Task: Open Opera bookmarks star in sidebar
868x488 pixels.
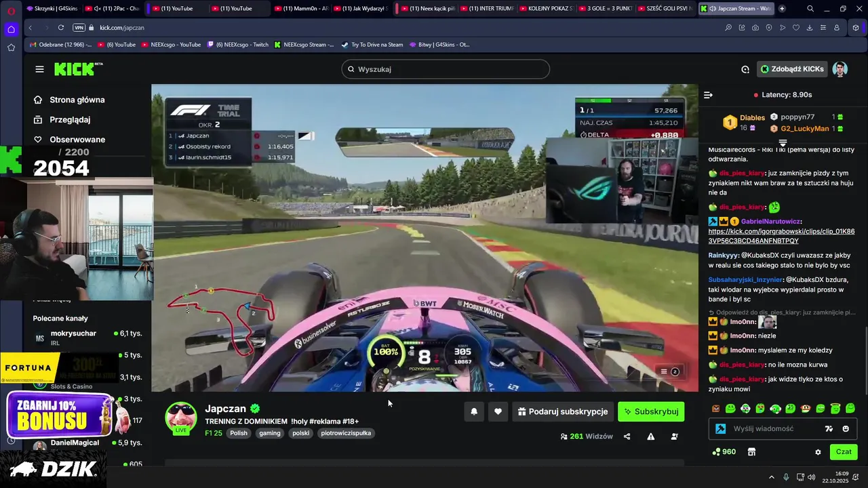Action: tap(11, 47)
